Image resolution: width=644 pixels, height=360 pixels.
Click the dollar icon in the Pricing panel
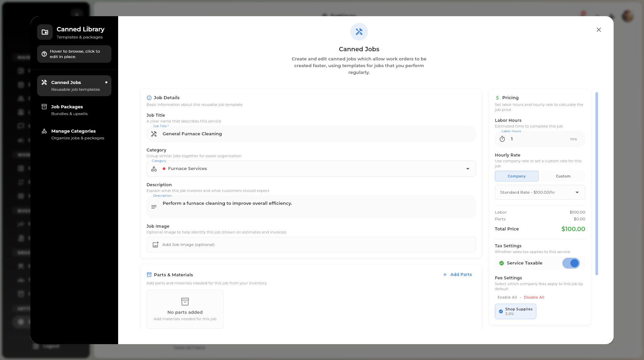pyautogui.click(x=497, y=98)
